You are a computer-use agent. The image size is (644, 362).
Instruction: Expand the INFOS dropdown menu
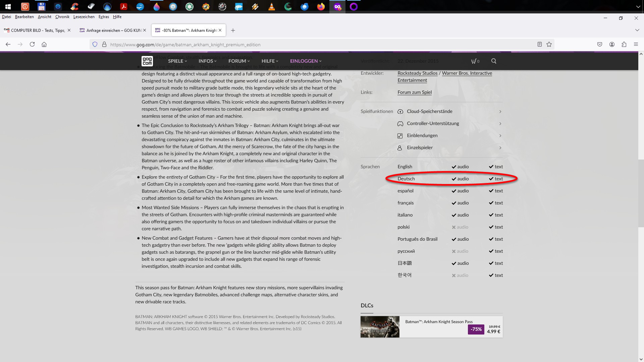pos(208,61)
